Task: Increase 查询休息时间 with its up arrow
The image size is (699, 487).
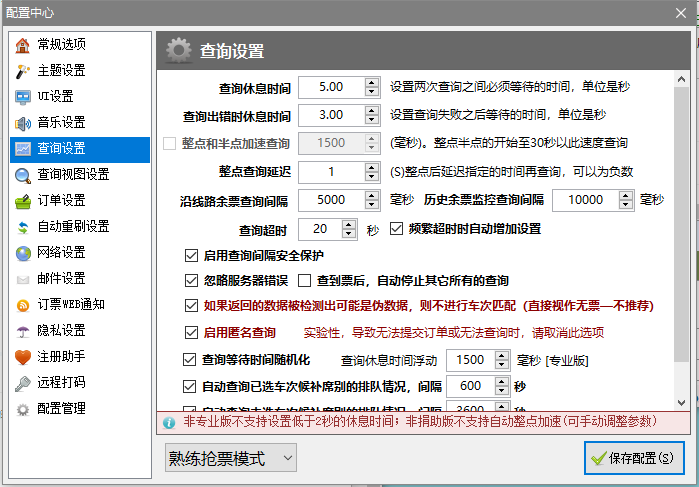Action: (371, 83)
